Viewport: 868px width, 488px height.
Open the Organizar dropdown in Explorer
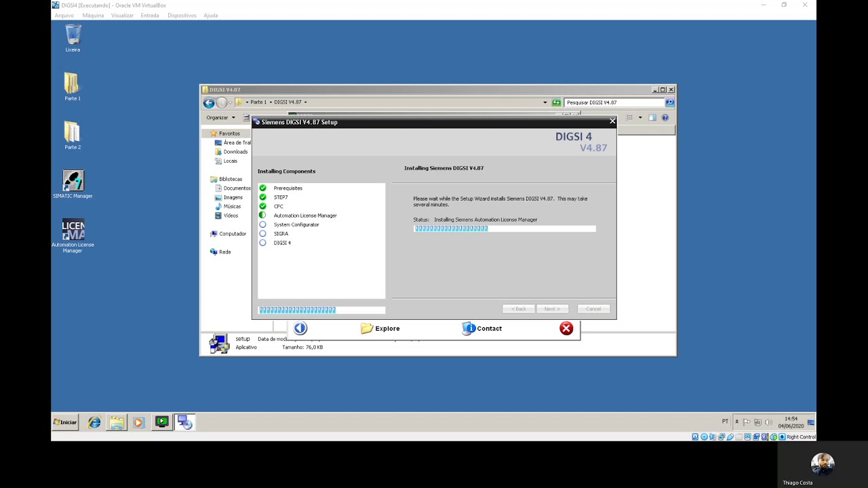pos(221,117)
